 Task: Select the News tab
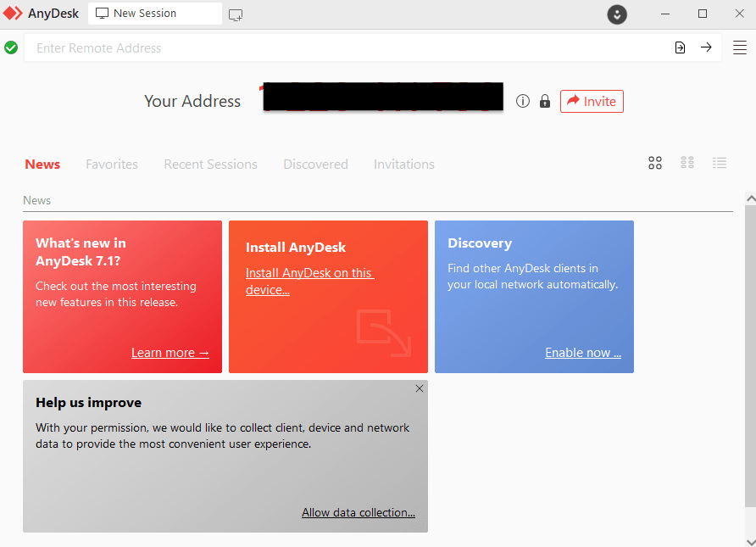pos(42,164)
